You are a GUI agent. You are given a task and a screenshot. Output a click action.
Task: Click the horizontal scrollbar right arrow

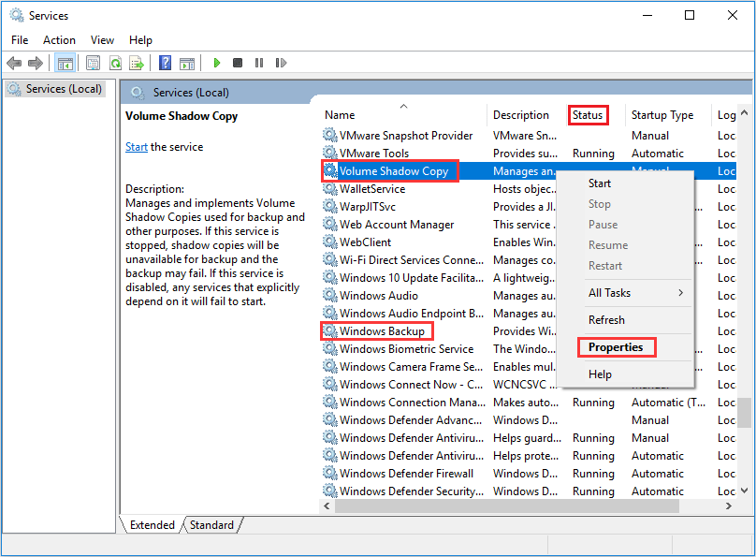pos(728,506)
